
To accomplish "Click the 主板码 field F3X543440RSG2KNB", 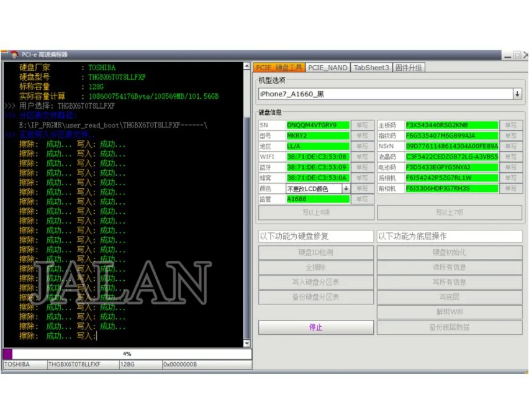I will point(452,126).
